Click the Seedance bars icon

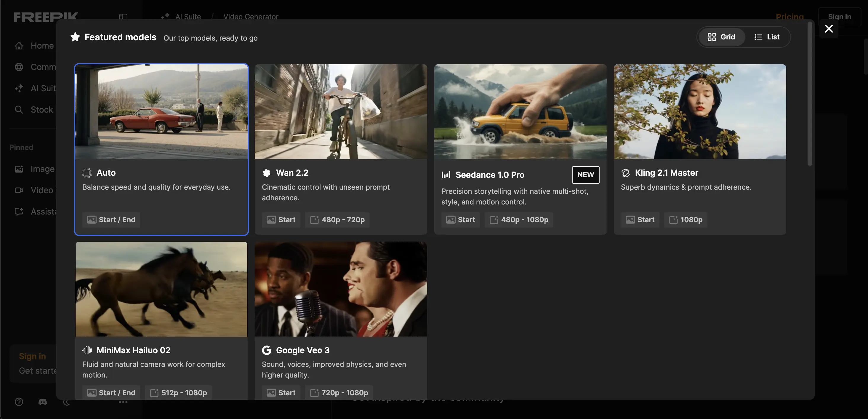pos(446,175)
